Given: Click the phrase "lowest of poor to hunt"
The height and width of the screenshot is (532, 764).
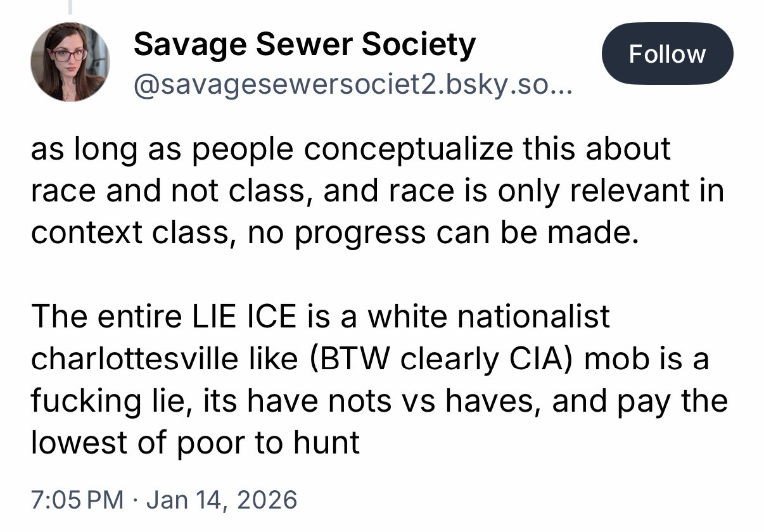Looking at the screenshot, I should 195,443.
